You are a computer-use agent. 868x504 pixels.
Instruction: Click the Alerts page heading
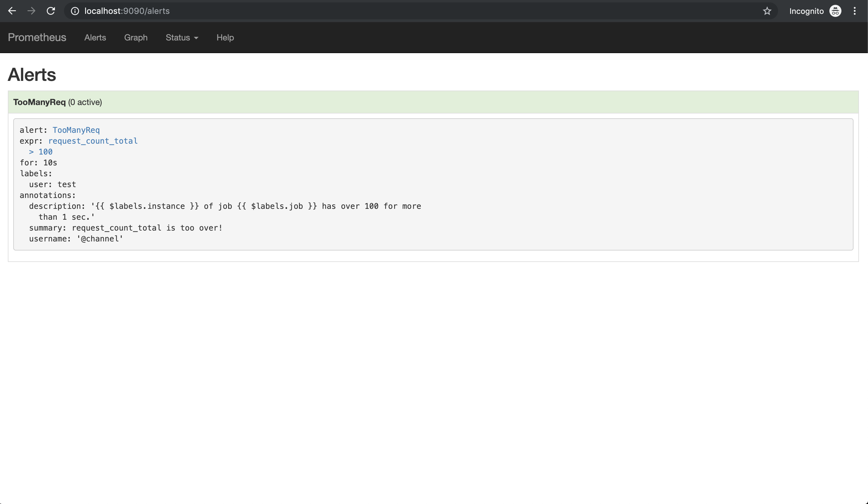pos(32,75)
